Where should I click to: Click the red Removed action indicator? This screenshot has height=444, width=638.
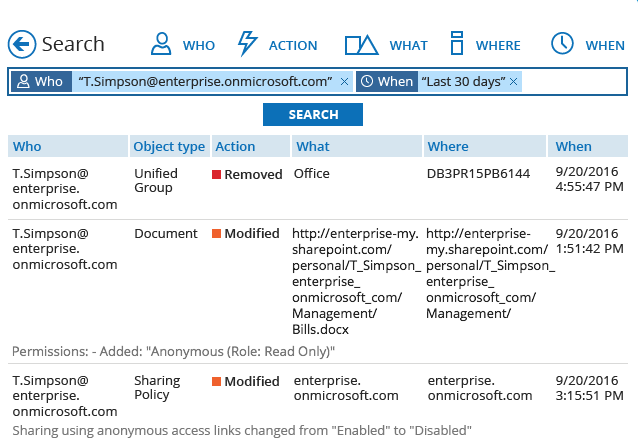click(216, 175)
